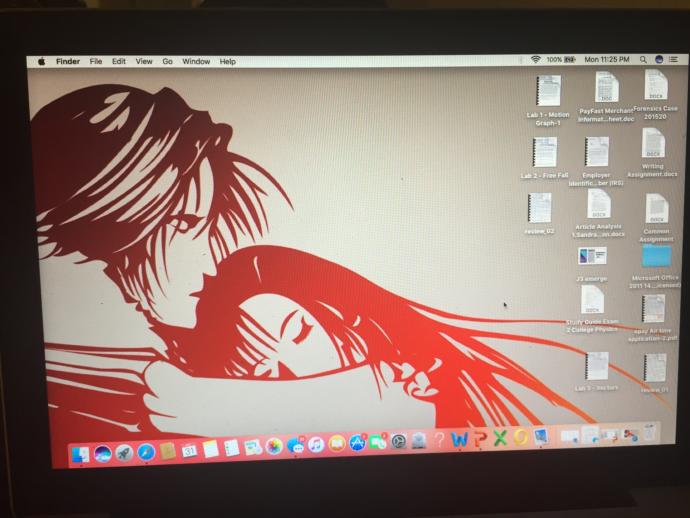Open the View menu

coord(144,62)
